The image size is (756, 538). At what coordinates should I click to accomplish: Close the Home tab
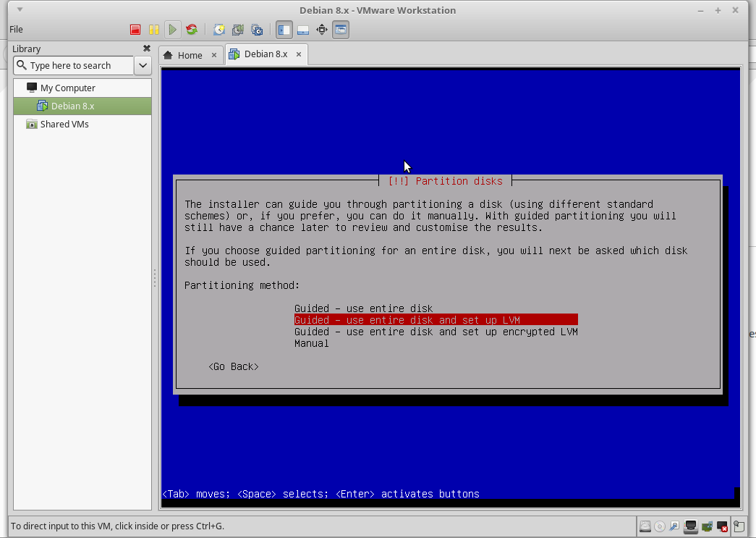[214, 56]
